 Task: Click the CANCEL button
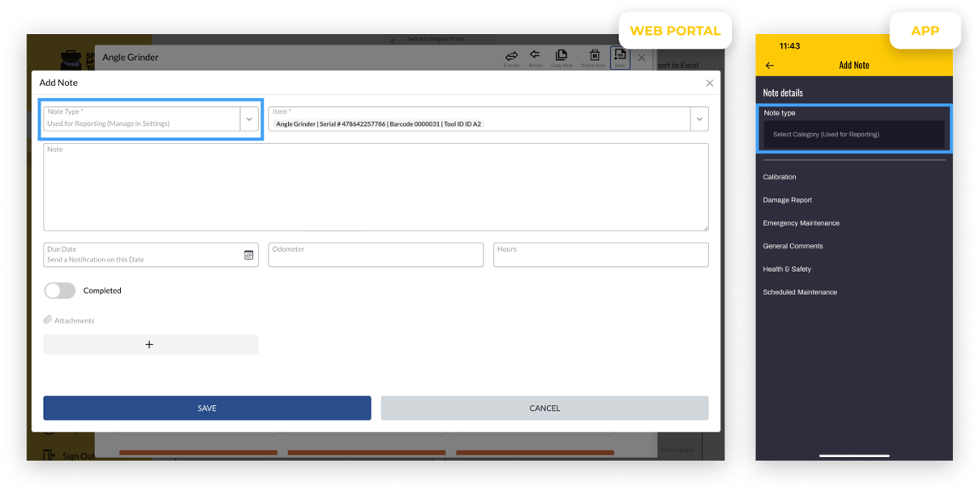544,408
